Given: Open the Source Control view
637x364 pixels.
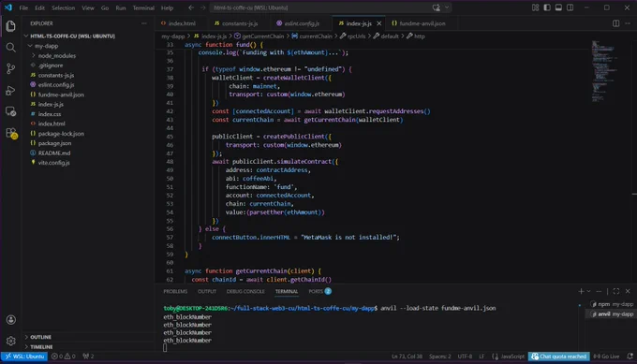Looking at the screenshot, I should point(11,68).
